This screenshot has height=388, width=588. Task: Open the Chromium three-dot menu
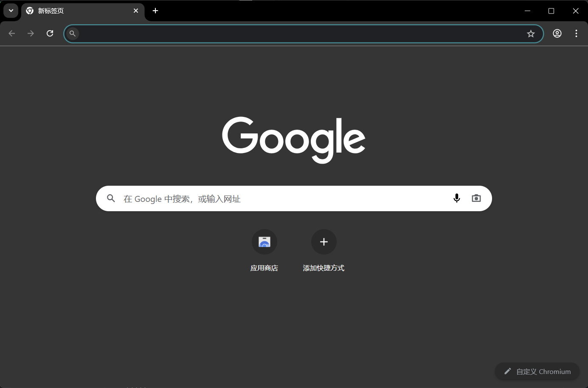click(576, 34)
